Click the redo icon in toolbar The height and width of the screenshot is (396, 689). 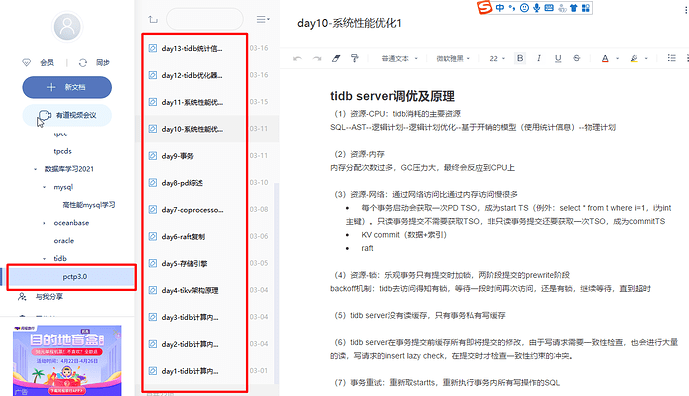click(317, 58)
